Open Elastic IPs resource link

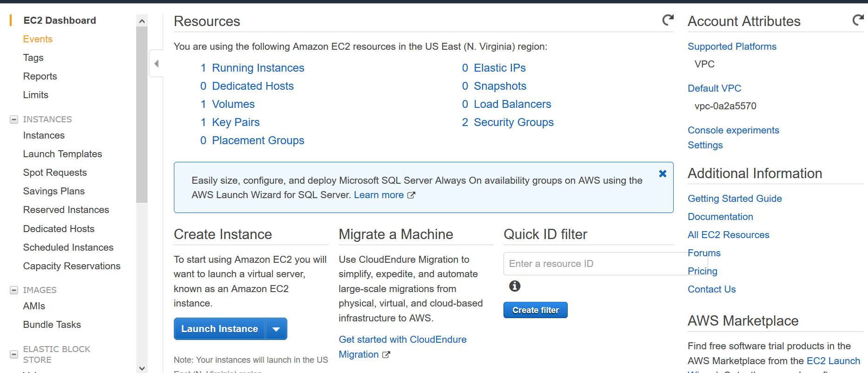[x=500, y=68]
